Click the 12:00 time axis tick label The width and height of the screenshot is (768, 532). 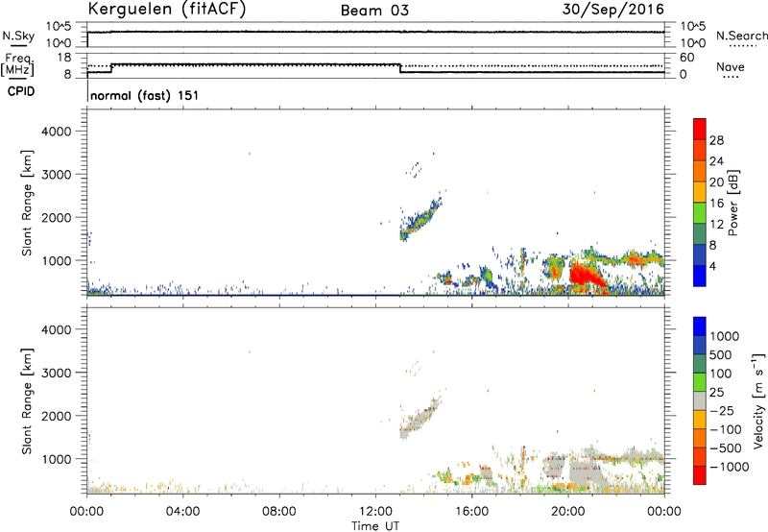click(375, 512)
